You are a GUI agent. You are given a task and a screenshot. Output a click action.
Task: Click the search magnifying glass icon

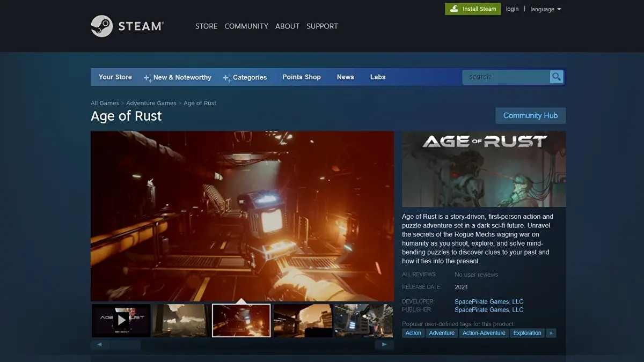coord(557,77)
